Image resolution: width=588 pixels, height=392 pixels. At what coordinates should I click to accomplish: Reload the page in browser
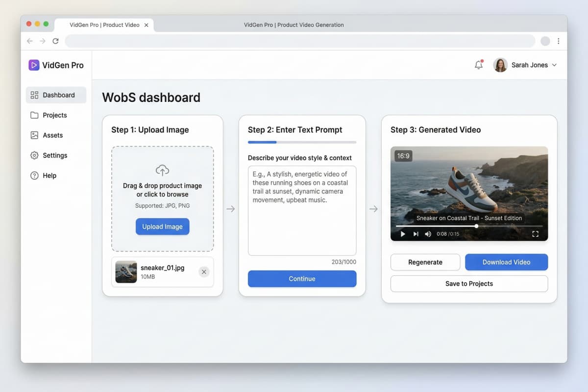[x=55, y=41]
